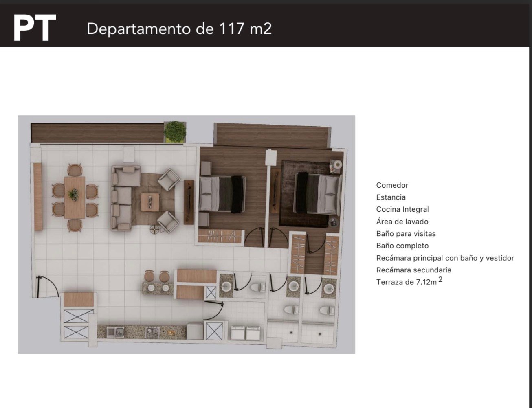Click the kitchen sink on the counter
The width and height of the screenshot is (532, 408).
115,332
